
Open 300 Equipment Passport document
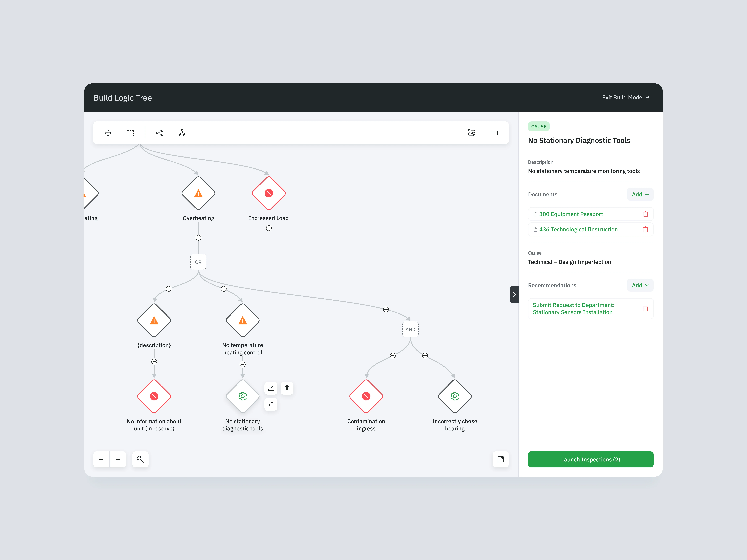point(571,214)
